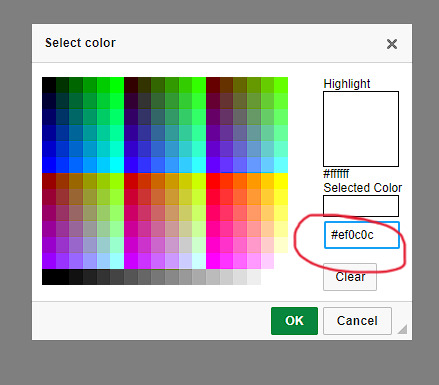Select the lightest gray swatch in the grayscale row
439x385 pixels.
point(253,277)
